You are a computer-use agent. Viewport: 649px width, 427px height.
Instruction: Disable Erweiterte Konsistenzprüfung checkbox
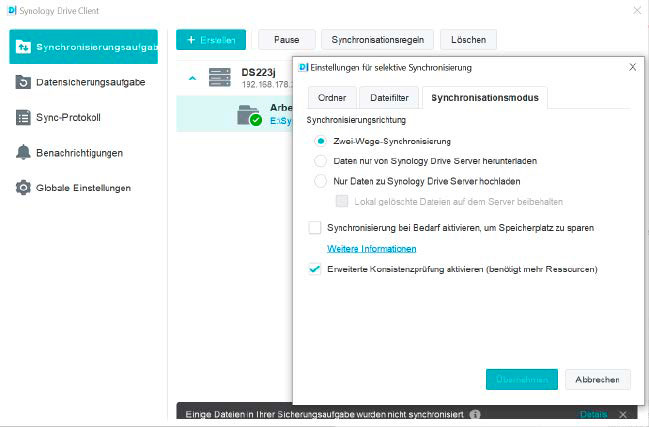tap(315, 269)
